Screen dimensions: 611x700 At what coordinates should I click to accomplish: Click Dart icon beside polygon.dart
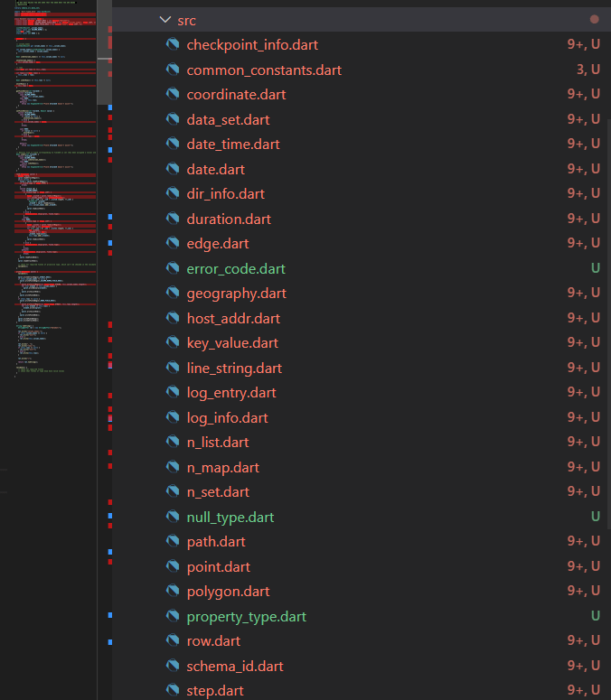[173, 590]
